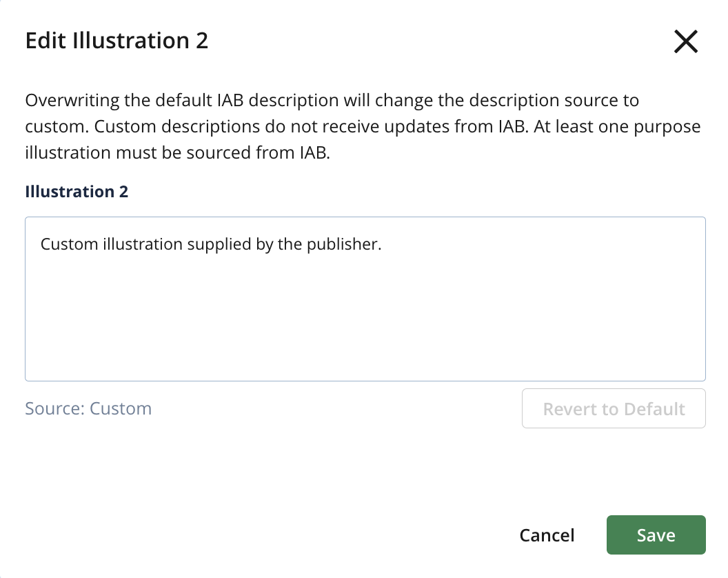The width and height of the screenshot is (728, 578).
Task: Place cursor on the word publisher
Action: [349, 244]
